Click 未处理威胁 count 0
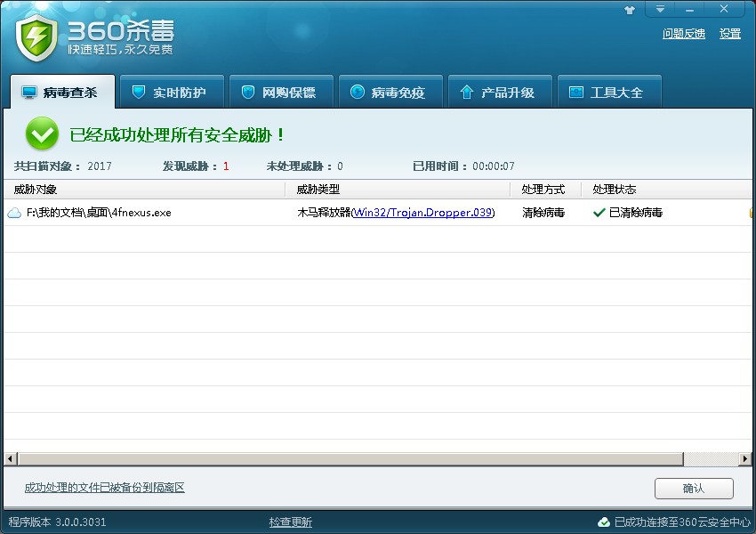756x534 pixels. (340, 166)
